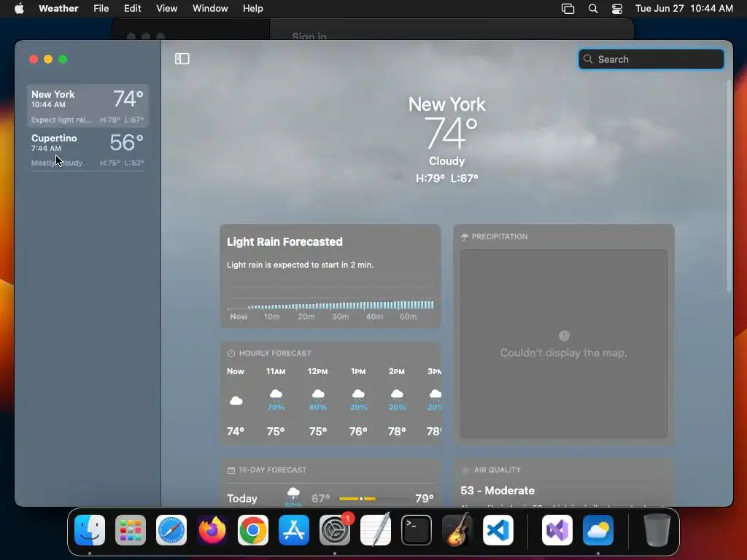Launch Visual Studio Code from the Dock

[498, 530]
